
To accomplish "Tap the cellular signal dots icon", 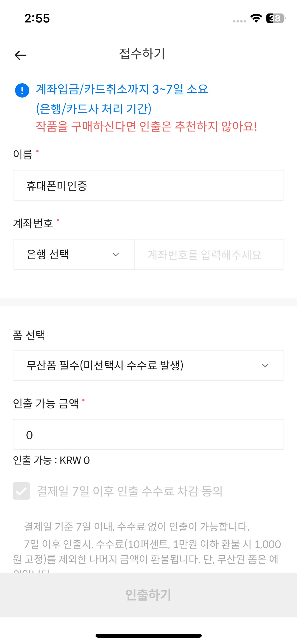I will pyautogui.click(x=239, y=21).
